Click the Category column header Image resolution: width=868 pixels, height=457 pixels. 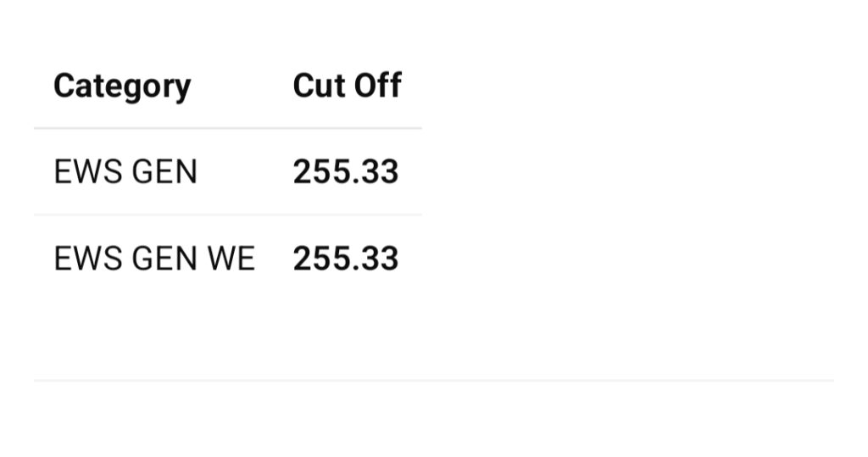point(122,86)
